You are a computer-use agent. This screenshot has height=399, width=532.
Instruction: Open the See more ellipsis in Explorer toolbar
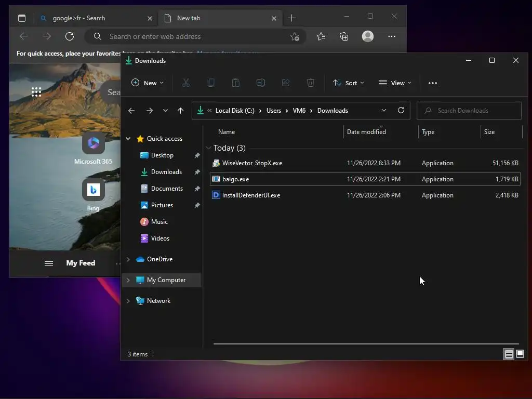[x=433, y=83]
